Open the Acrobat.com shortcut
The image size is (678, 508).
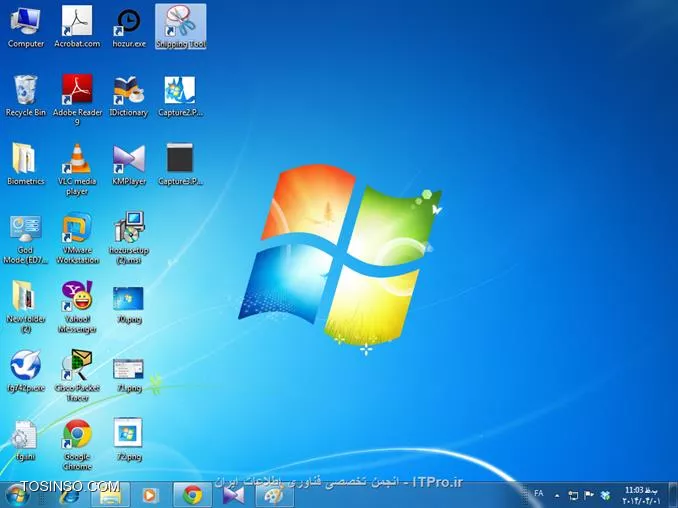[x=77, y=27]
